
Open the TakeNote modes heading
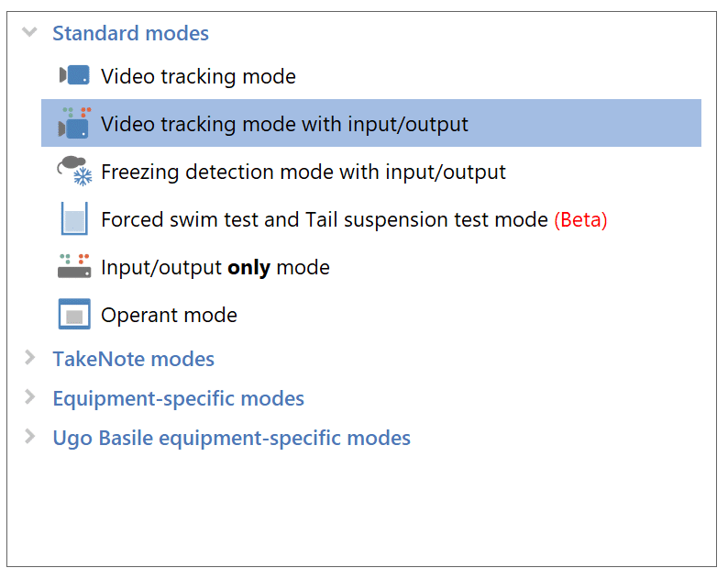pos(133,359)
